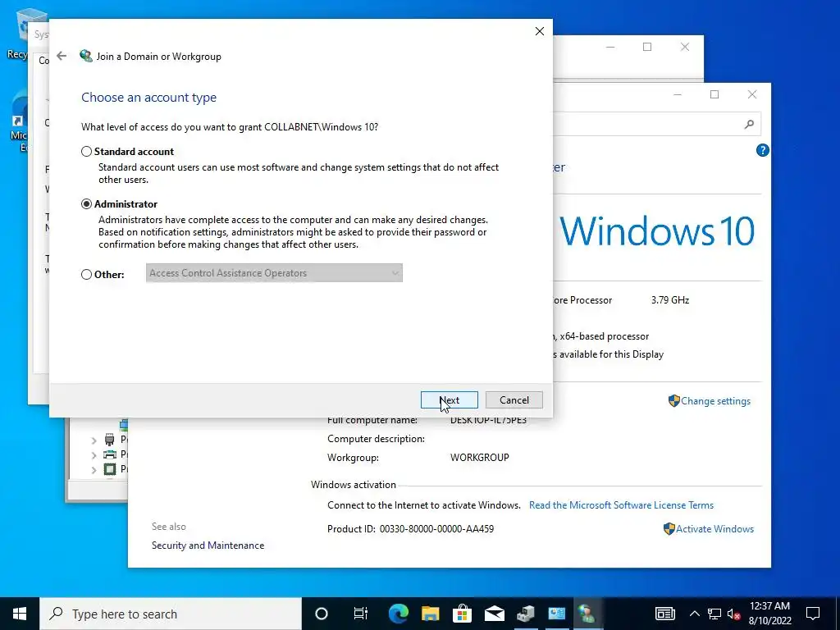Image resolution: width=840 pixels, height=630 pixels.
Task: Open Microsoft Store from the taskbar
Action: coord(462,614)
